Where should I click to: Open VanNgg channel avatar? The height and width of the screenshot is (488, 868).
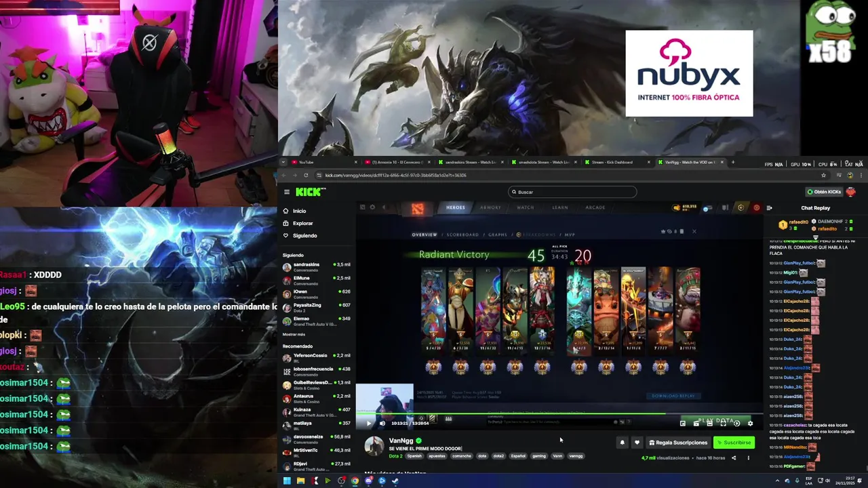[374, 446]
